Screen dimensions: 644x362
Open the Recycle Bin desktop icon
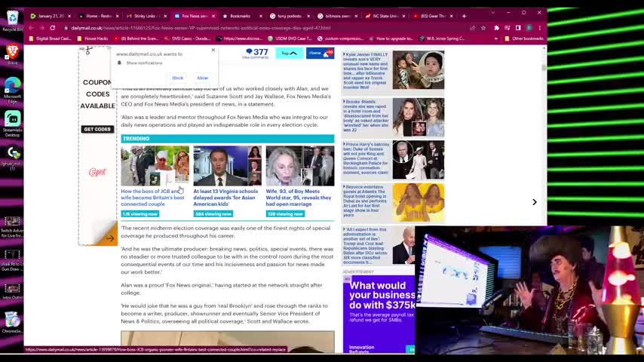click(12, 20)
